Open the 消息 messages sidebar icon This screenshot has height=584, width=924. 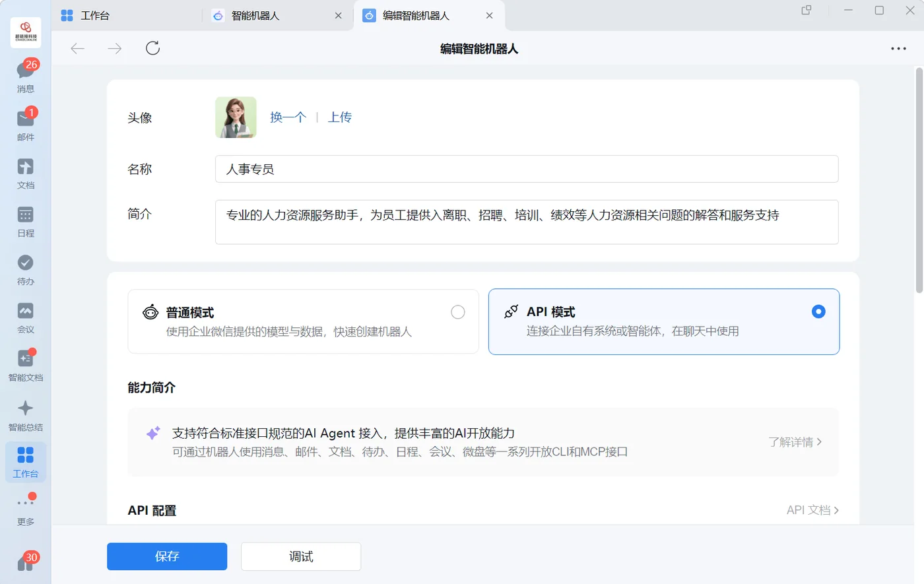[x=26, y=76]
